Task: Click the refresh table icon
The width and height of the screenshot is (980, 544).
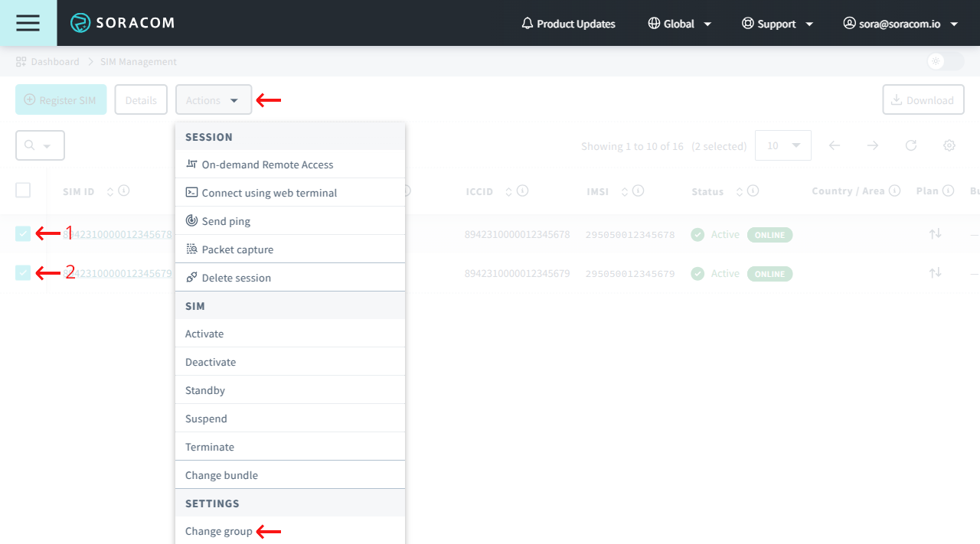Action: click(x=910, y=145)
